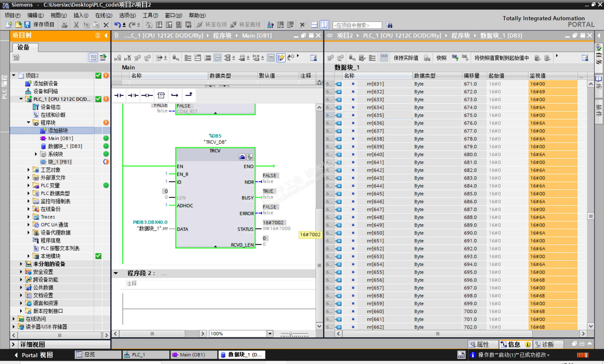
Task: Click the Cut scissors icon
Action: 76,25
